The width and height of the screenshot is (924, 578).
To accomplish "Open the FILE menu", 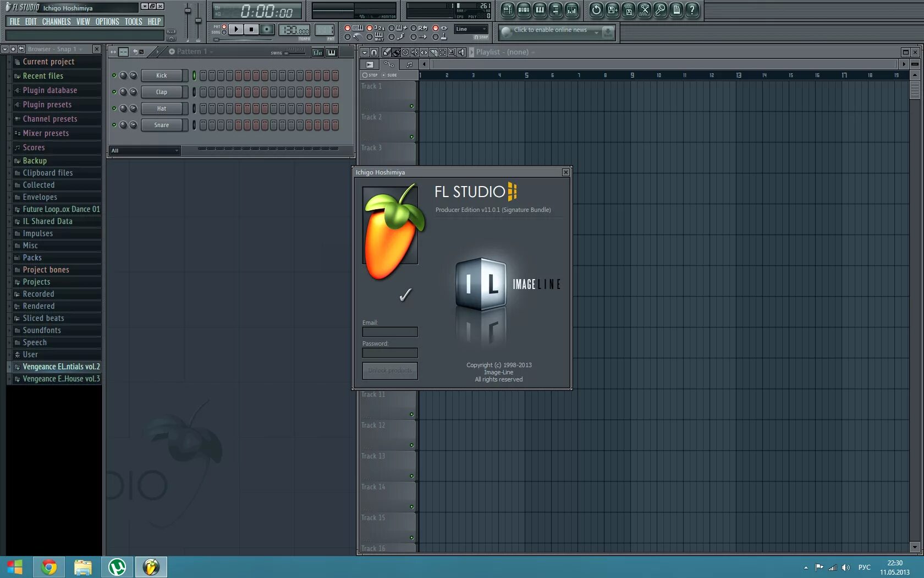I will pyautogui.click(x=15, y=21).
